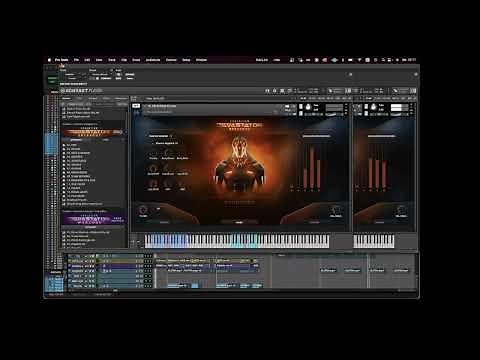The image size is (480, 360).
Task: Click the large glowing knob at Devastator's lower left
Action: point(143,210)
